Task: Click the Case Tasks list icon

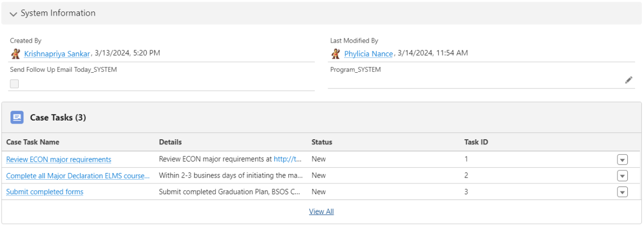Action: [17, 118]
